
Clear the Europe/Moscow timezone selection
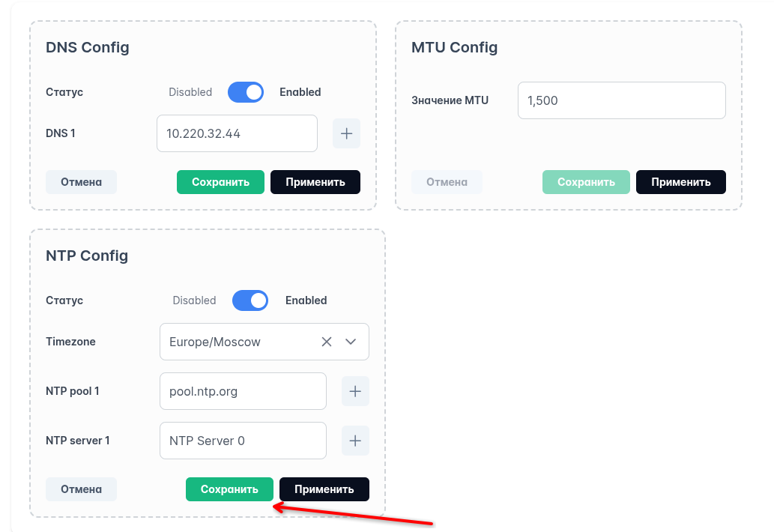coord(327,342)
